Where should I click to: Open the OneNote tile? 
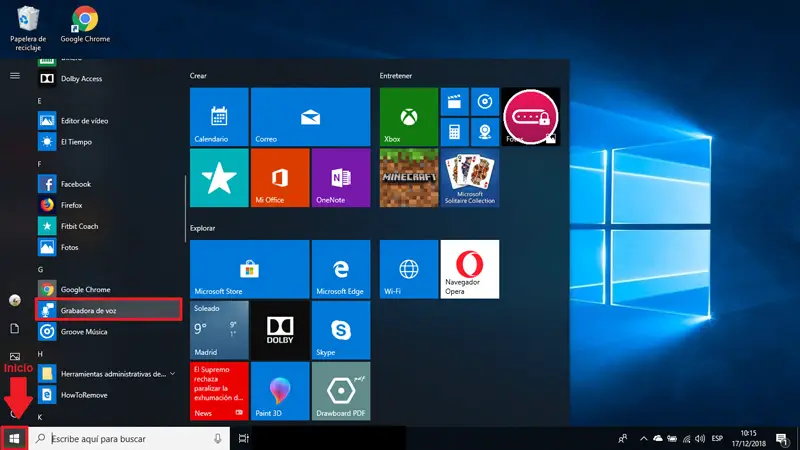coord(341,178)
